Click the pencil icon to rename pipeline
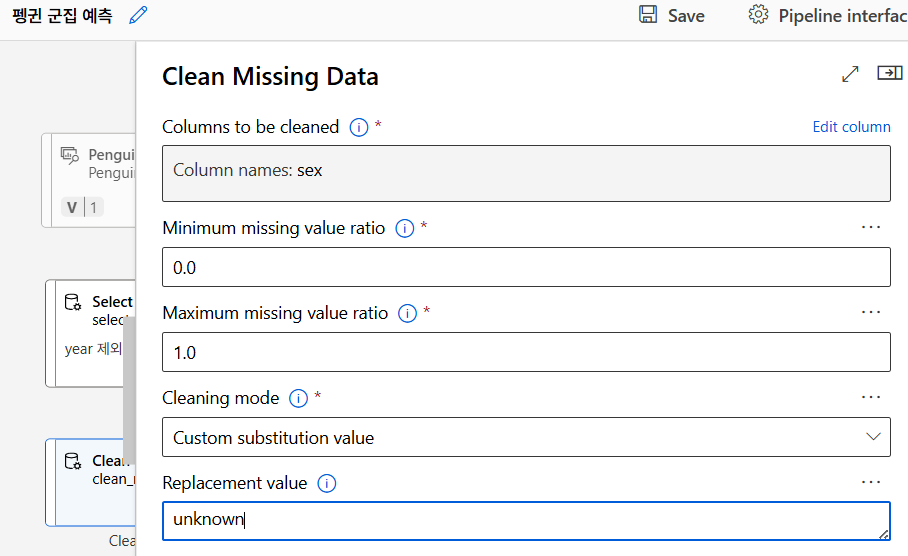This screenshot has width=908, height=556. click(139, 15)
